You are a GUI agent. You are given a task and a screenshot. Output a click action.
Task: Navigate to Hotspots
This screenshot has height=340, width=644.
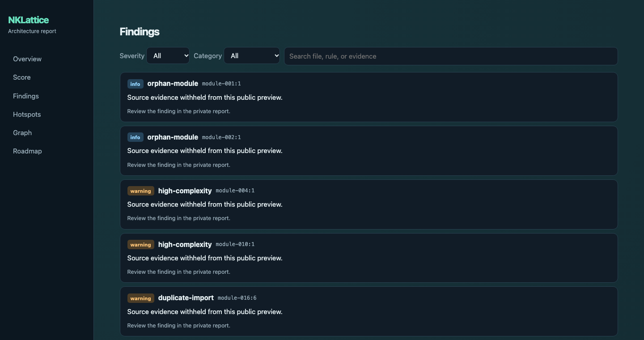[27, 115]
